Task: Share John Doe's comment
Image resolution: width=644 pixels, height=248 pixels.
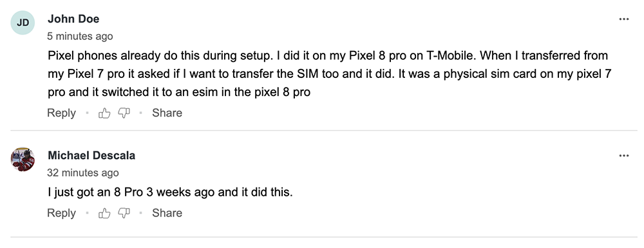Action: [x=167, y=113]
